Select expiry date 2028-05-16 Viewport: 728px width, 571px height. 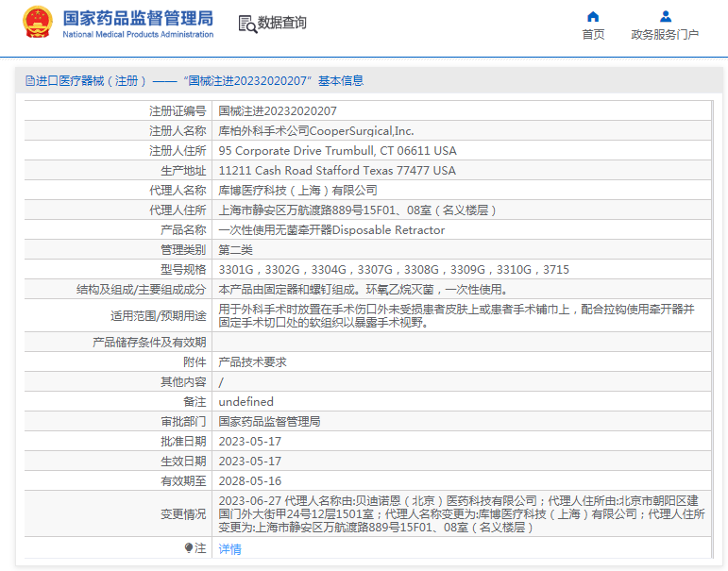click(x=250, y=481)
